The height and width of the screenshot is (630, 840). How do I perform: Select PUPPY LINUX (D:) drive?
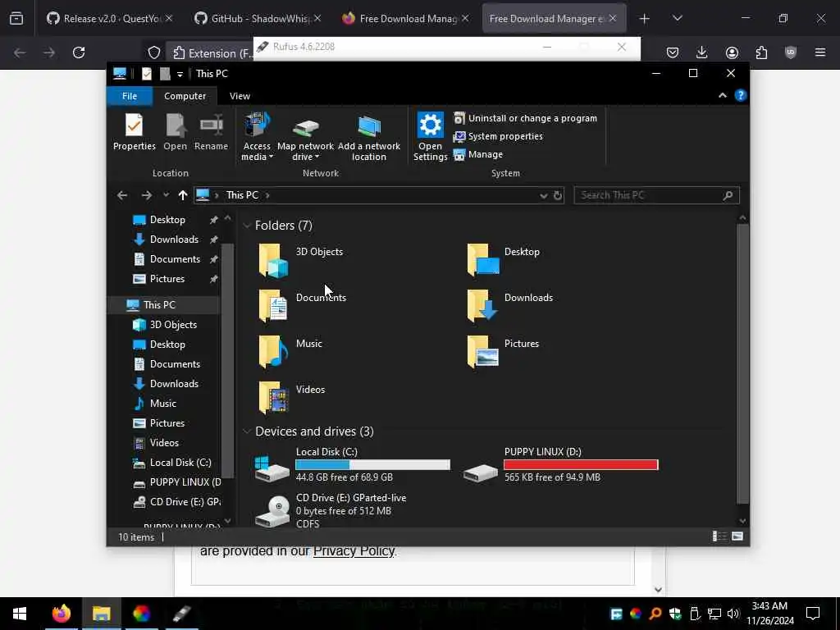561,464
